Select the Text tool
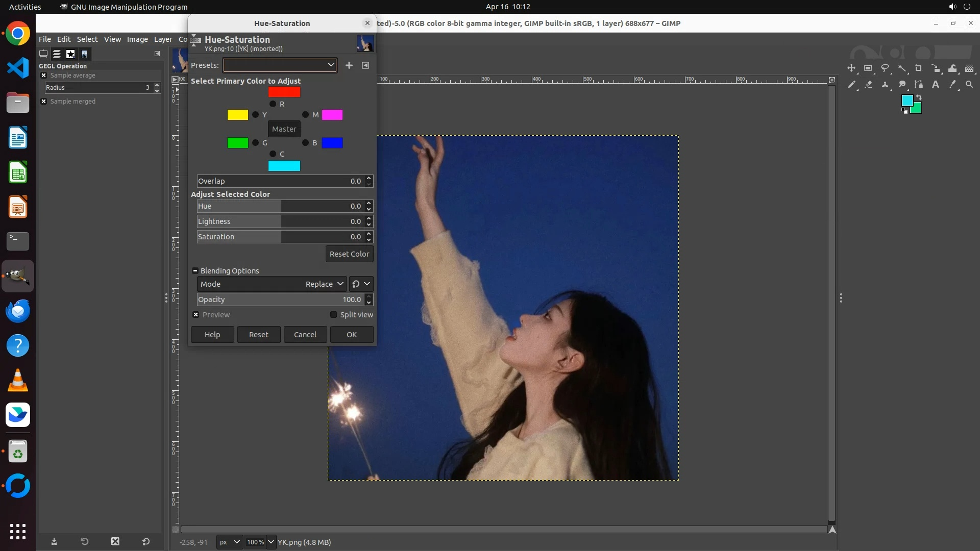The height and width of the screenshot is (551, 980). tap(936, 85)
